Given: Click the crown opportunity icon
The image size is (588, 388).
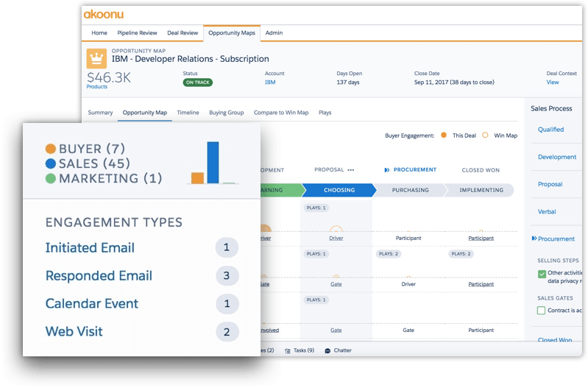Looking at the screenshot, I should pyautogui.click(x=96, y=58).
